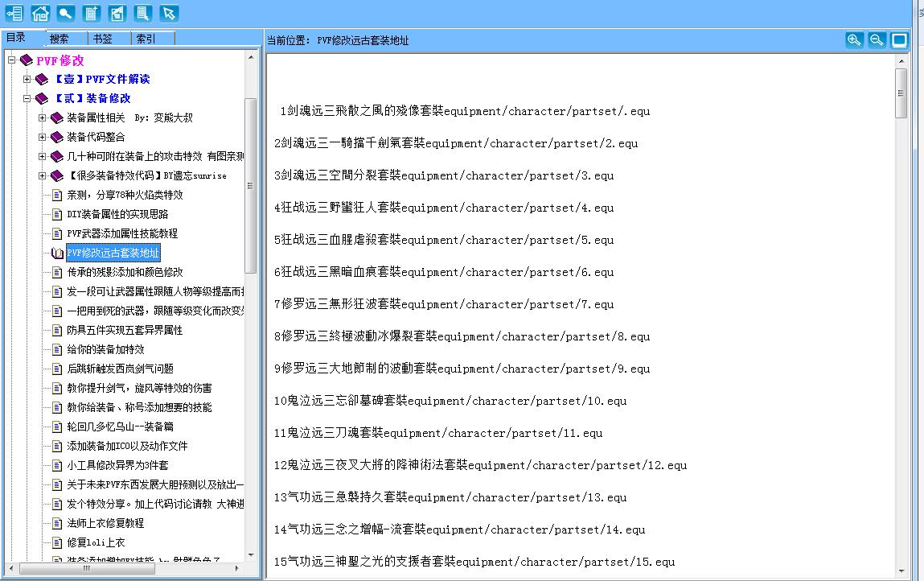Click the hide navigation panel icon
This screenshot has width=924, height=581.
[14, 13]
